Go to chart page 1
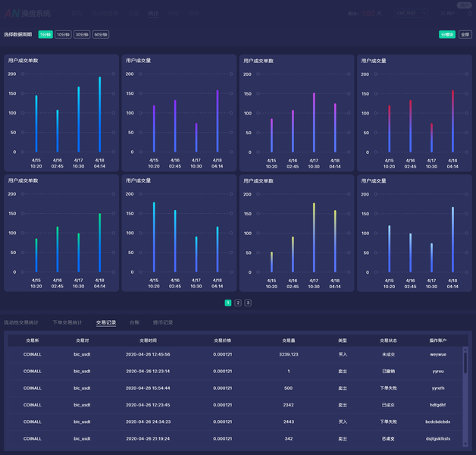Screen dimensions: 476x455 click(x=228, y=303)
